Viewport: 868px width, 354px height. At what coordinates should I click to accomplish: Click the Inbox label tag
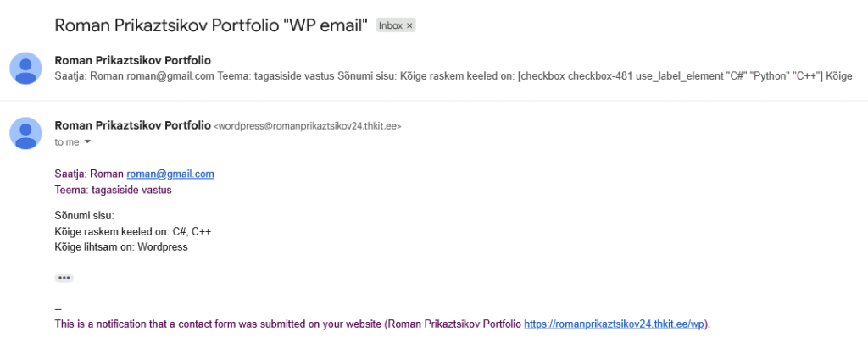tap(391, 26)
